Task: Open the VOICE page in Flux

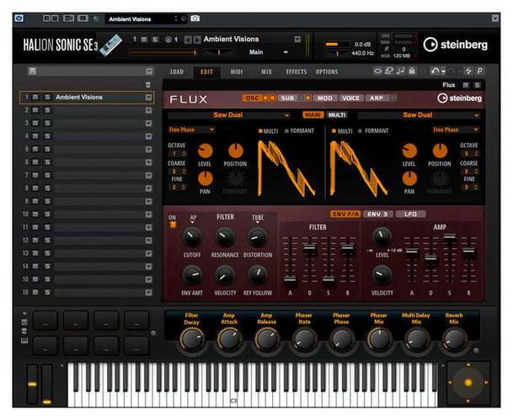Action: tap(350, 98)
